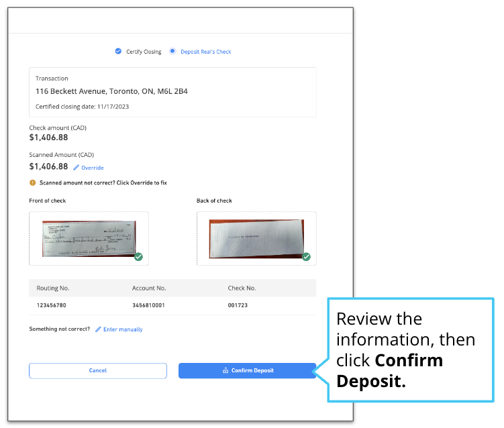Click the pencil icon next to Override
Image resolution: width=504 pixels, height=428 pixels.
point(77,168)
